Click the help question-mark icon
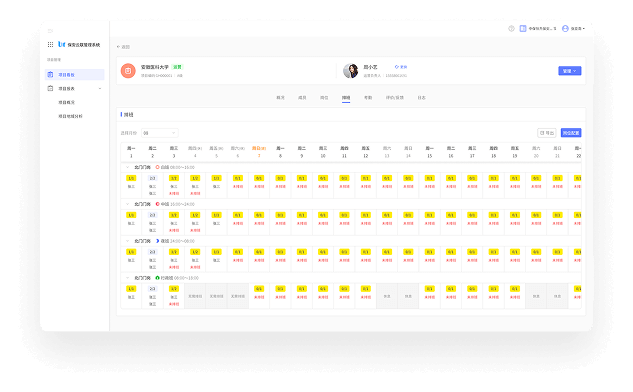 coord(511,28)
